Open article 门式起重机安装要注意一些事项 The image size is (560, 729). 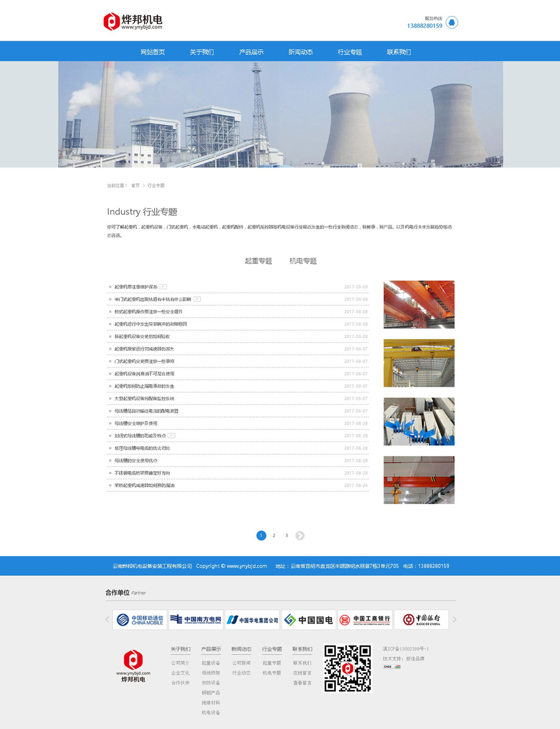[144, 361]
